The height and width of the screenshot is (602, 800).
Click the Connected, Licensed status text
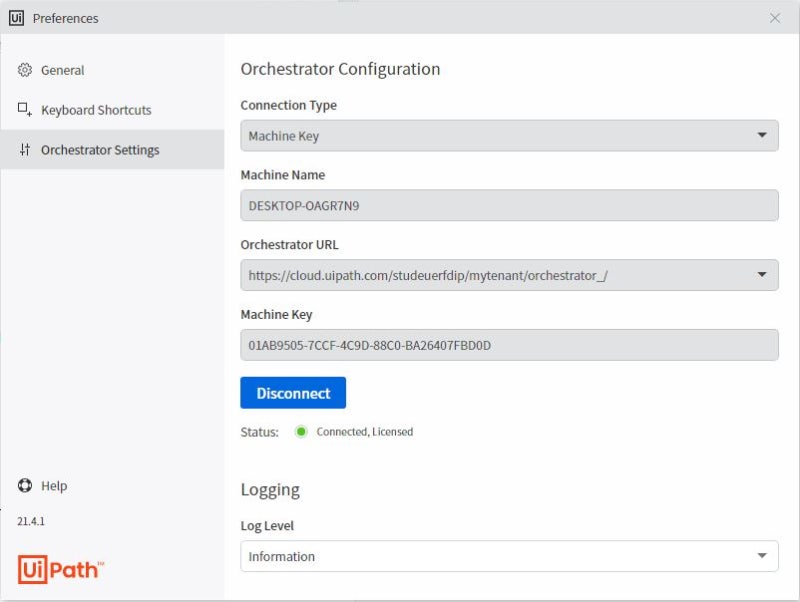click(x=365, y=432)
